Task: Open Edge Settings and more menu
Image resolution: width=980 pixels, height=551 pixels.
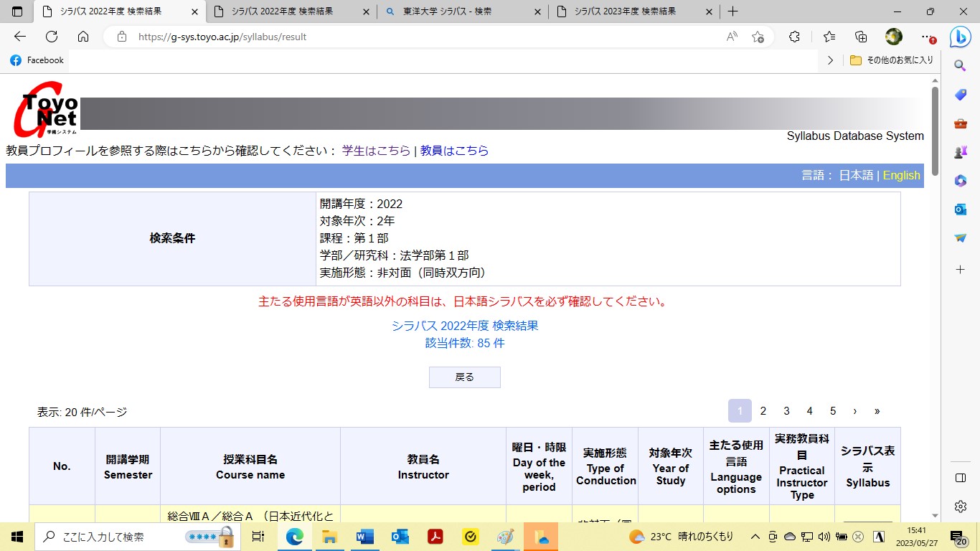Action: coord(928,37)
